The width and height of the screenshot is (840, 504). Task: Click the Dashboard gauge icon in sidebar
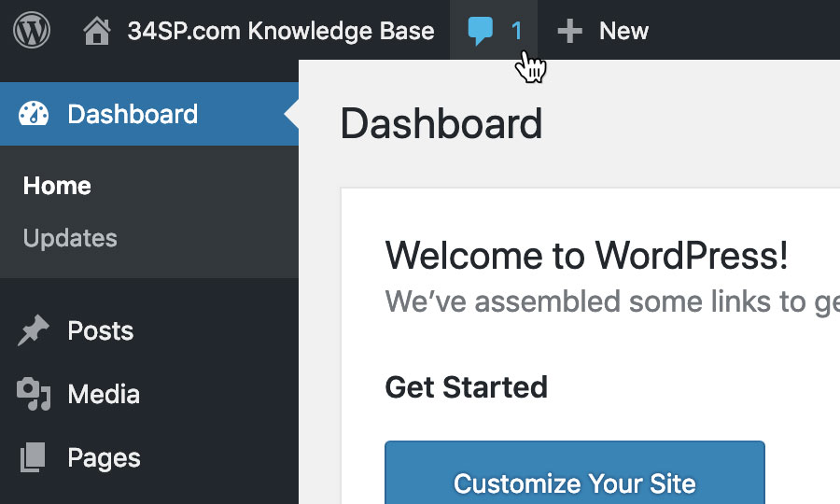34,114
